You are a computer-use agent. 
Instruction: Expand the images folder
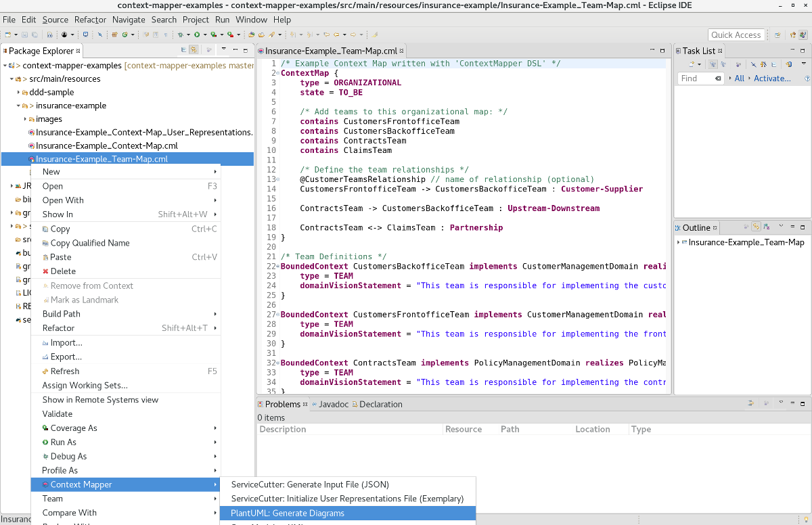[24, 120]
